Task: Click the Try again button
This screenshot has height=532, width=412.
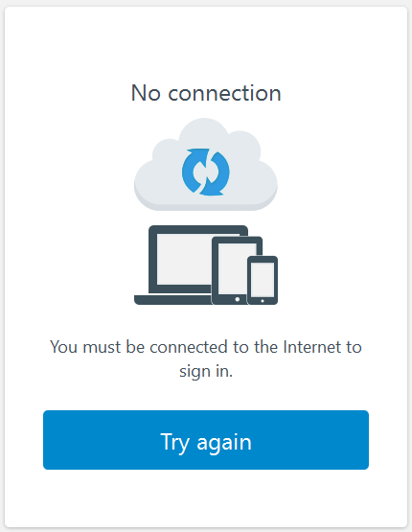Action: coord(206,440)
